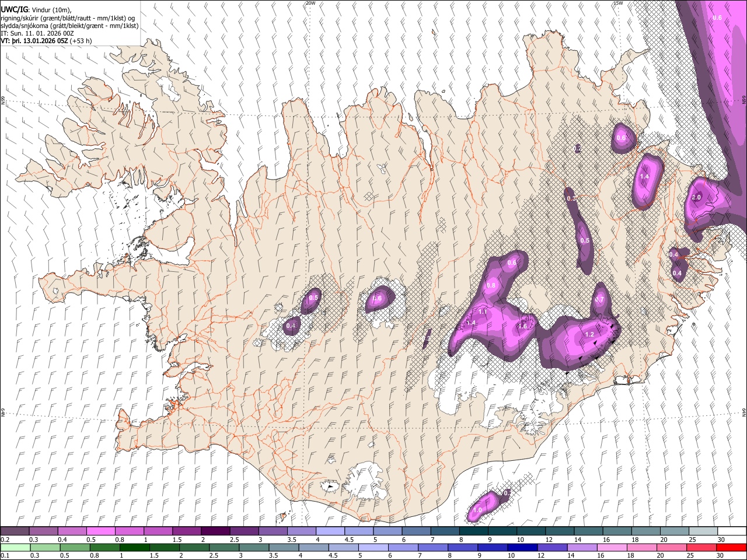747x560 pixels.
Task: Pick the 0.5 green swatch in lower legend
Action: click(x=75, y=547)
